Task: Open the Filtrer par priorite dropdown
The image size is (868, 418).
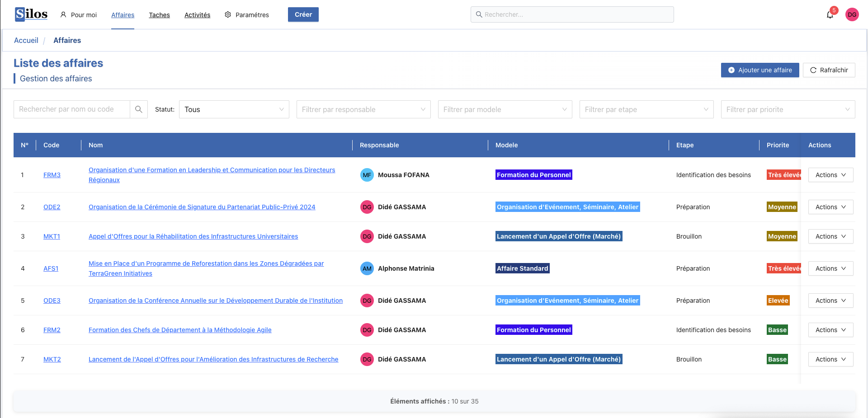Action: (x=787, y=109)
